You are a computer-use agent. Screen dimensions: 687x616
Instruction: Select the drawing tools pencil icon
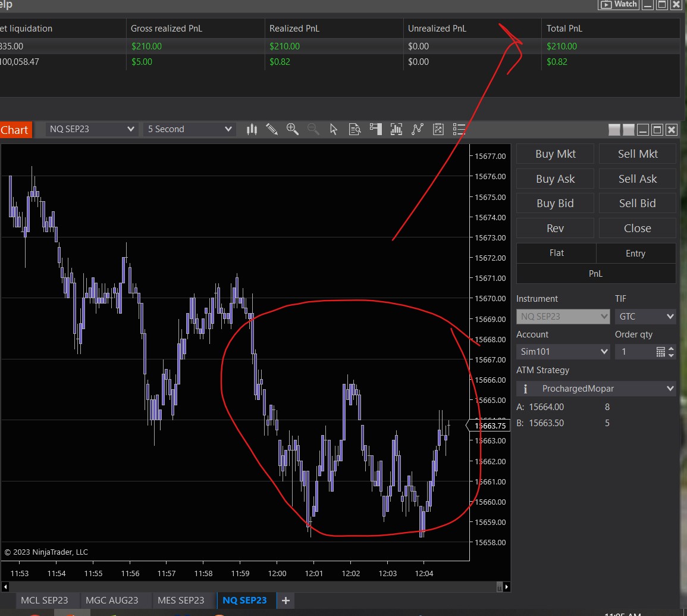pos(272,129)
